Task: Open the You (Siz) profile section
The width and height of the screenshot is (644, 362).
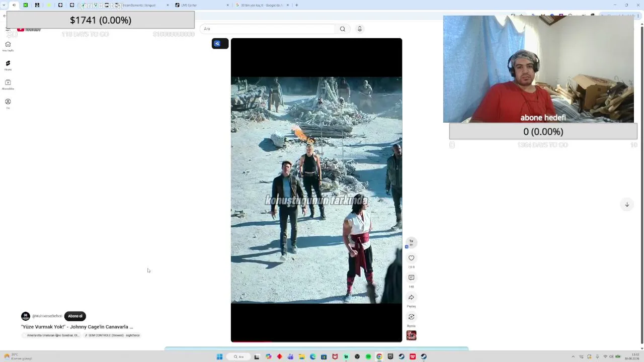Action: 8,103
